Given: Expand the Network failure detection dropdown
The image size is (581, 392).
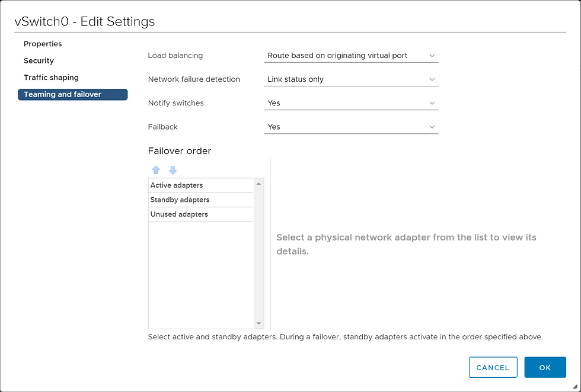Looking at the screenshot, I should coord(350,79).
